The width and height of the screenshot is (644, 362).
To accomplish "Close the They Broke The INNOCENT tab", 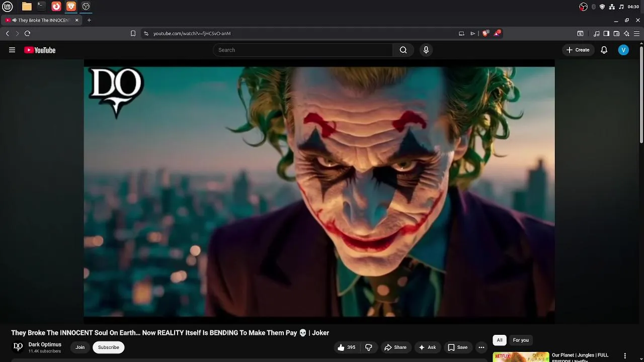I will point(77,20).
